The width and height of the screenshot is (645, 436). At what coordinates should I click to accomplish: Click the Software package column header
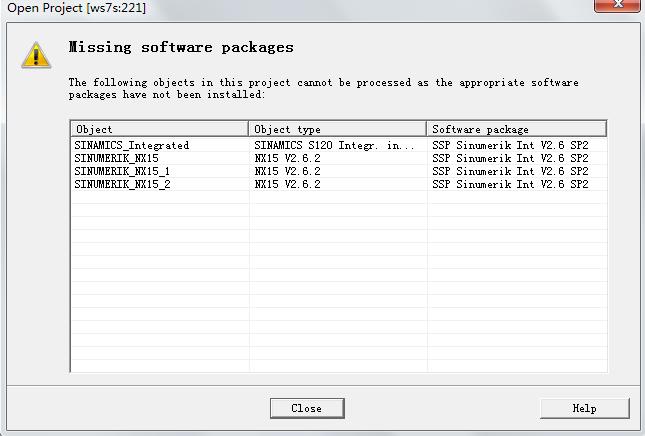[516, 129]
